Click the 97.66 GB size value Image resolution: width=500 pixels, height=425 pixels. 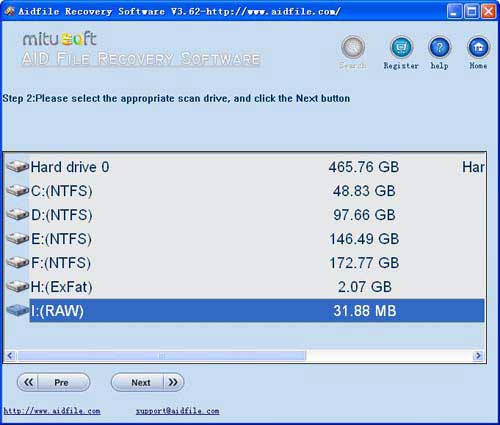(x=364, y=215)
